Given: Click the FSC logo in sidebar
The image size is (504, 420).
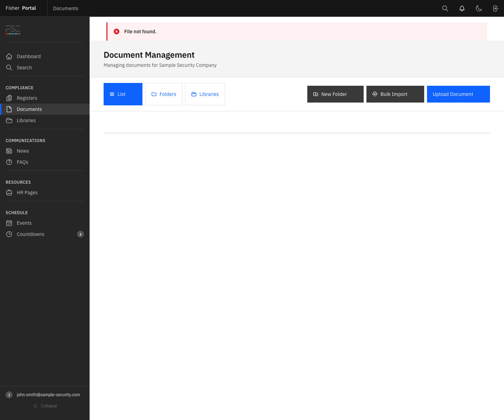Looking at the screenshot, I should (x=13, y=30).
